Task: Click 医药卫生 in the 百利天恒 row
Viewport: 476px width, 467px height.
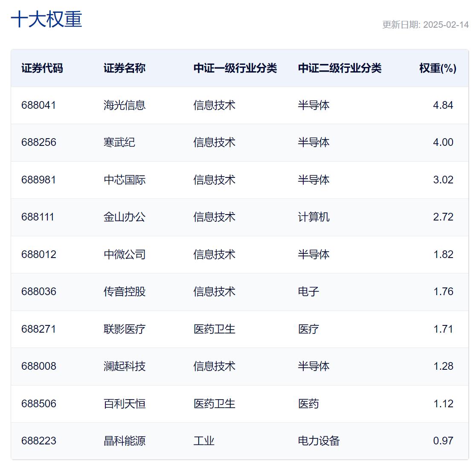Action: 214,404
